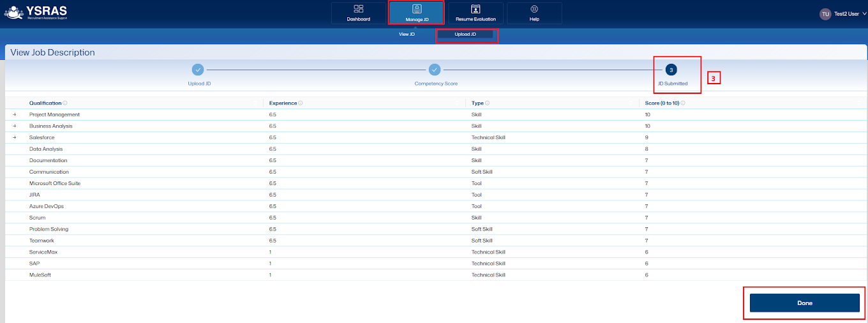
Task: Select the Upload JD tab
Action: pos(465,34)
